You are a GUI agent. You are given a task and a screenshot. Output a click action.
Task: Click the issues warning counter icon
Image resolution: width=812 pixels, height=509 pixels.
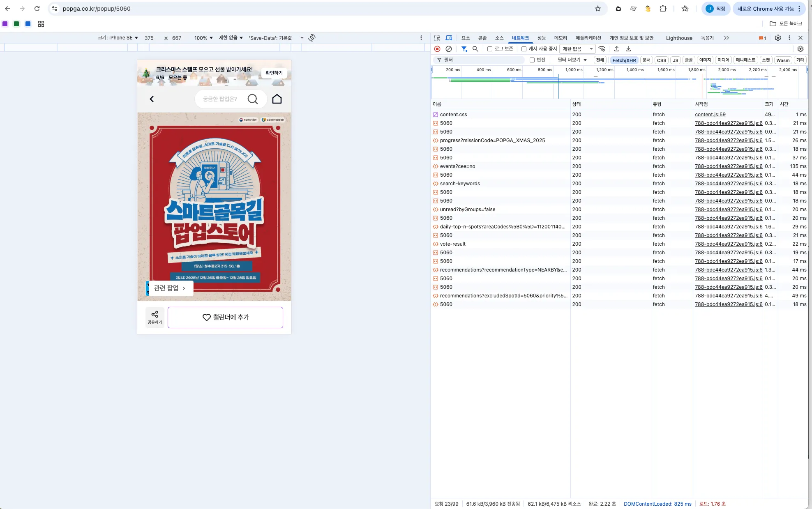pyautogui.click(x=763, y=38)
